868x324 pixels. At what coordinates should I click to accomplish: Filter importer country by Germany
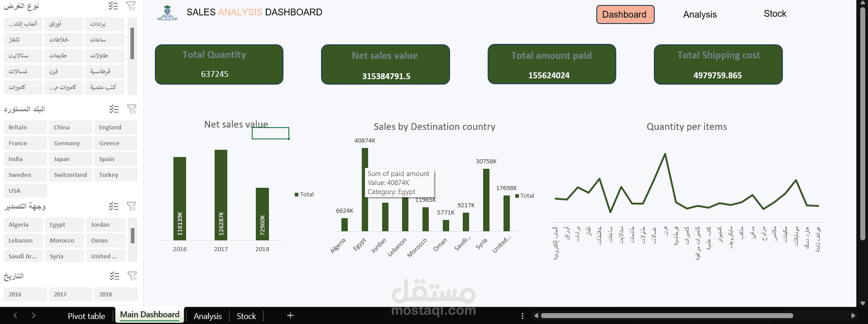coord(71,143)
